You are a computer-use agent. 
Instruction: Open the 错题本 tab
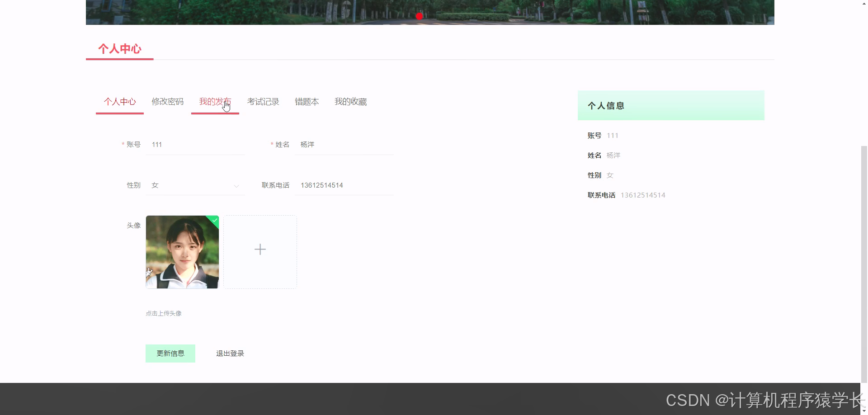tap(307, 102)
